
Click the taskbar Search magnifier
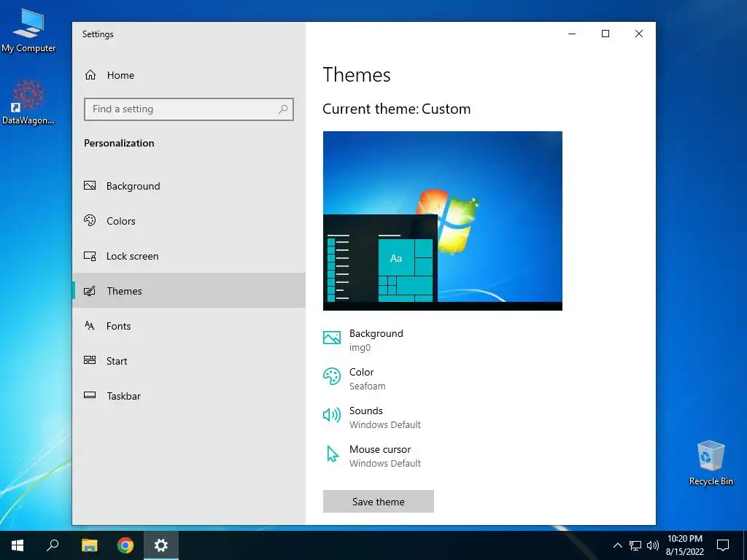(x=53, y=545)
